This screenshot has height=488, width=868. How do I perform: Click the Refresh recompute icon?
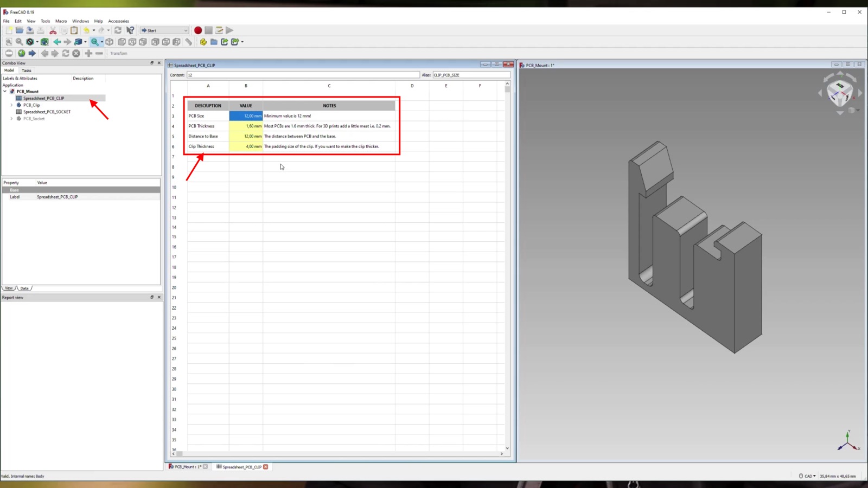point(118,30)
